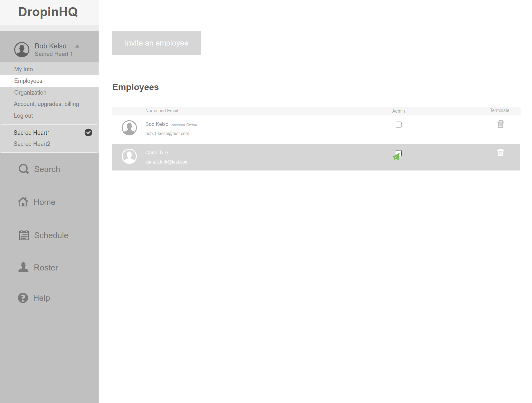
Task: Click the Search magnifier icon
Action: coord(24,169)
